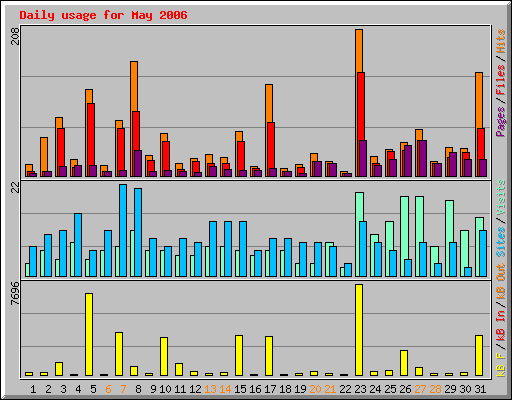Click the orange day 28 label
The height and width of the screenshot is (400, 512).
click(x=435, y=389)
